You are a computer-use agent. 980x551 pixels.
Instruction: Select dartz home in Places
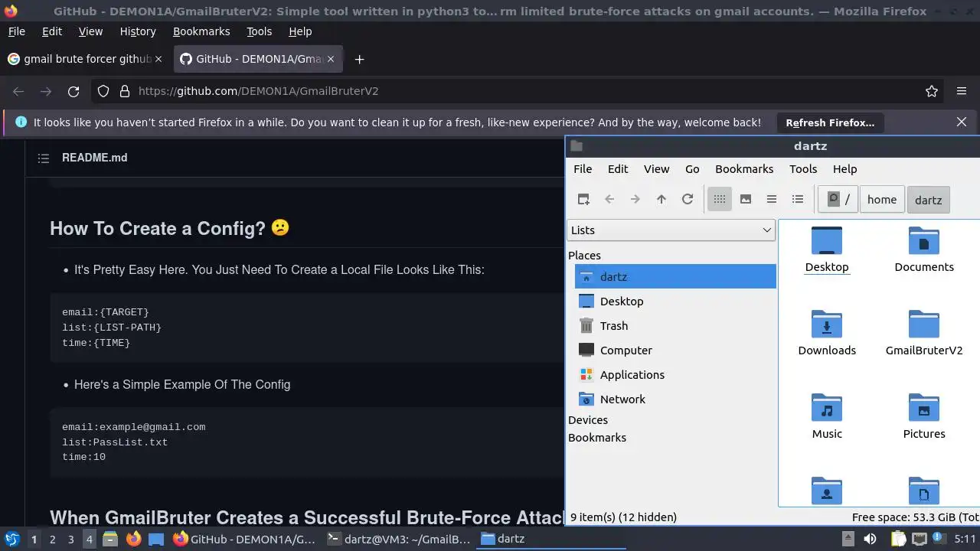click(x=675, y=277)
